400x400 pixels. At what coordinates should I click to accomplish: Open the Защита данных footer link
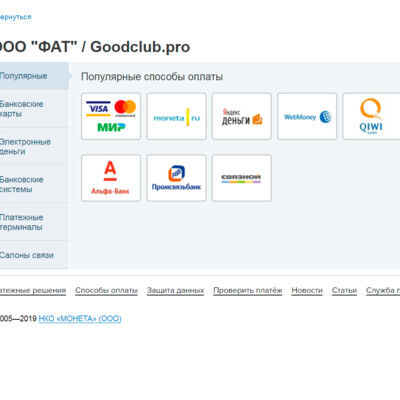175,290
